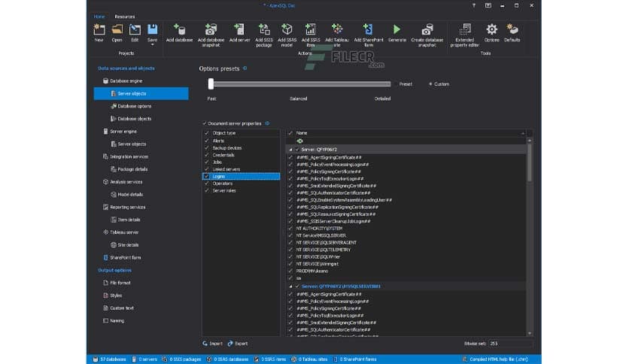This screenshot has height=364, width=629.
Task: Open a project with the Open icon
Action: (117, 30)
